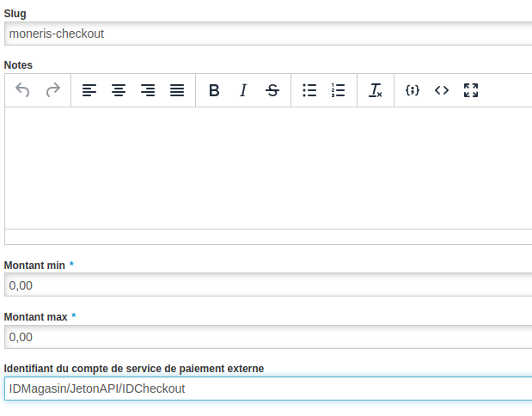Toggle bold formatting

click(x=214, y=90)
